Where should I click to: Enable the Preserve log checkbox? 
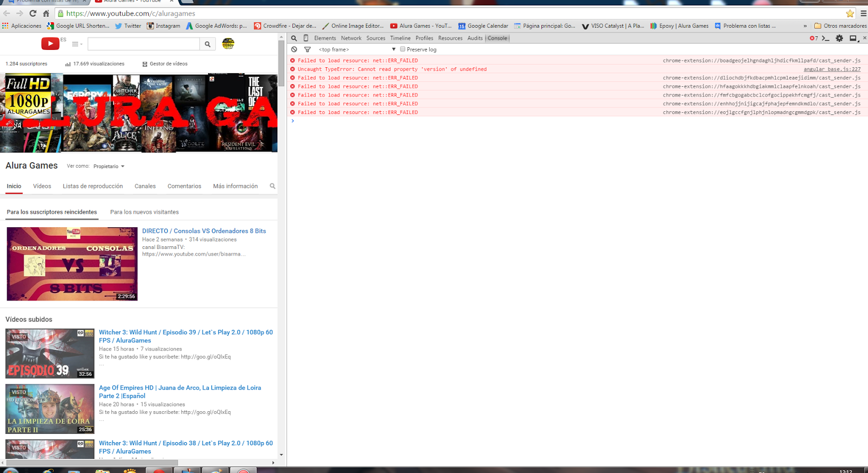point(403,49)
